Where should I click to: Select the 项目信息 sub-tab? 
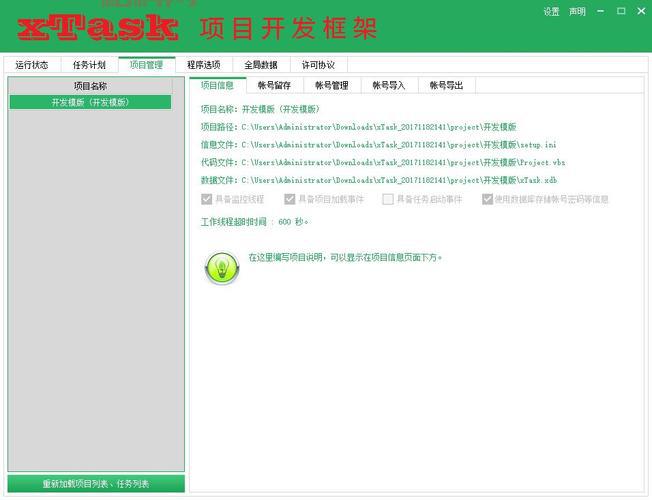click(217, 85)
